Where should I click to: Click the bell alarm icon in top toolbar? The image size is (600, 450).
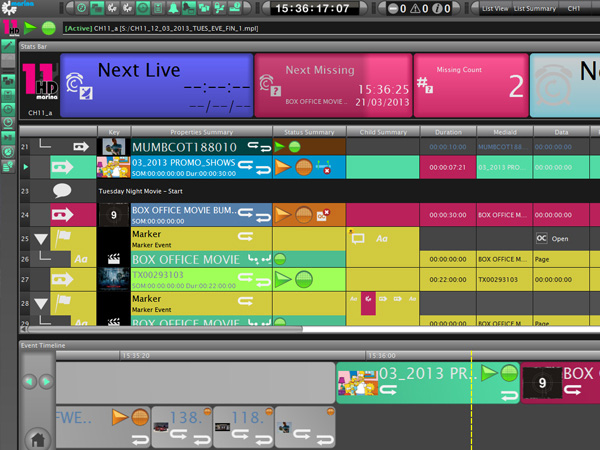[x=173, y=8]
